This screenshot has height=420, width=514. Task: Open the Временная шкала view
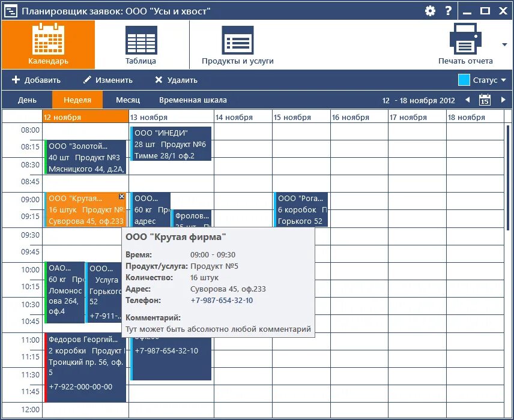[193, 100]
